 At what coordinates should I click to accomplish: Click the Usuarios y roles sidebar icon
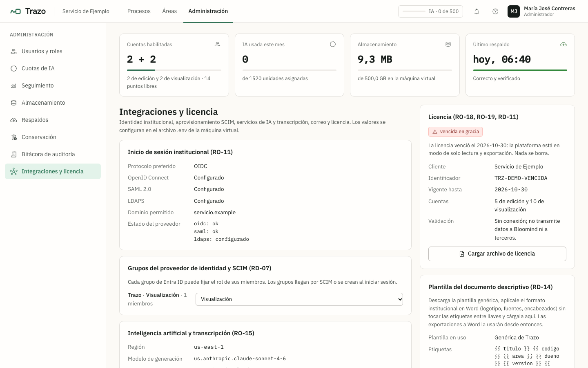14,52
